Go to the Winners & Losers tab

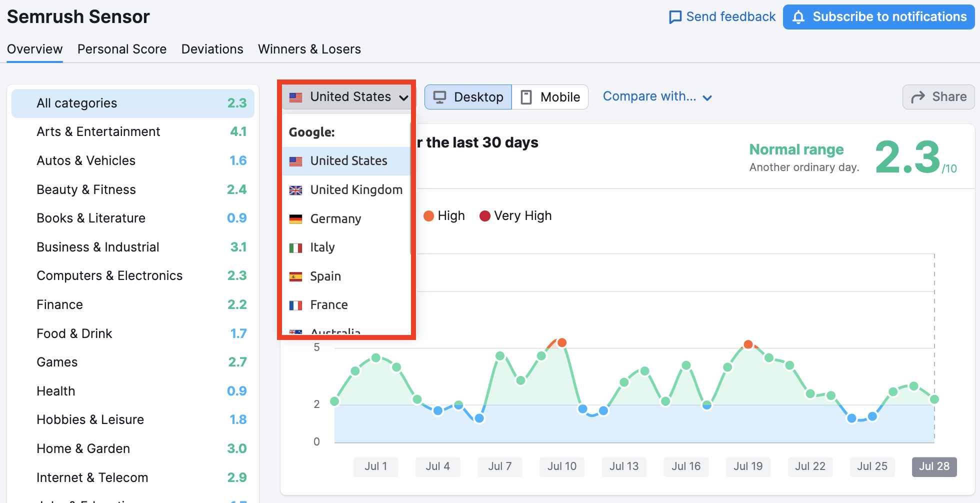point(309,49)
